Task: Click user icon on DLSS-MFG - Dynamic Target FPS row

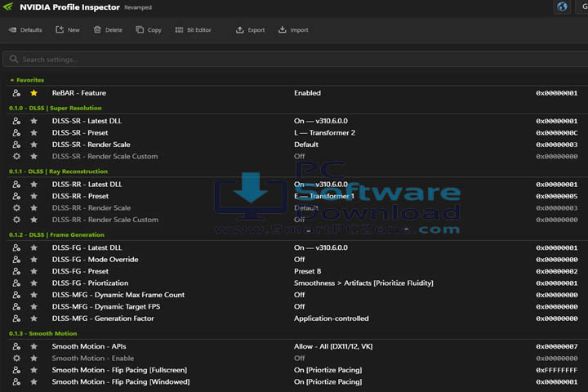Action: pos(16,307)
